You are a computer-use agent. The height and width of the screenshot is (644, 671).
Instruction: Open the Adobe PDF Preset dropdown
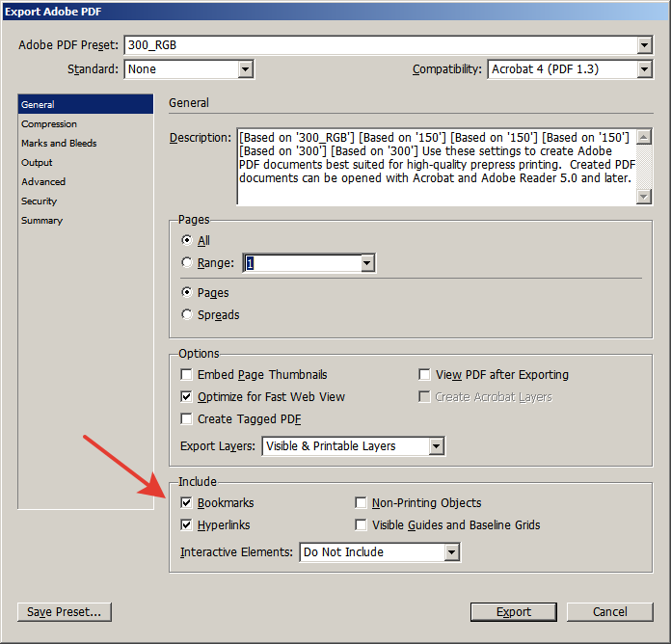coord(389,45)
